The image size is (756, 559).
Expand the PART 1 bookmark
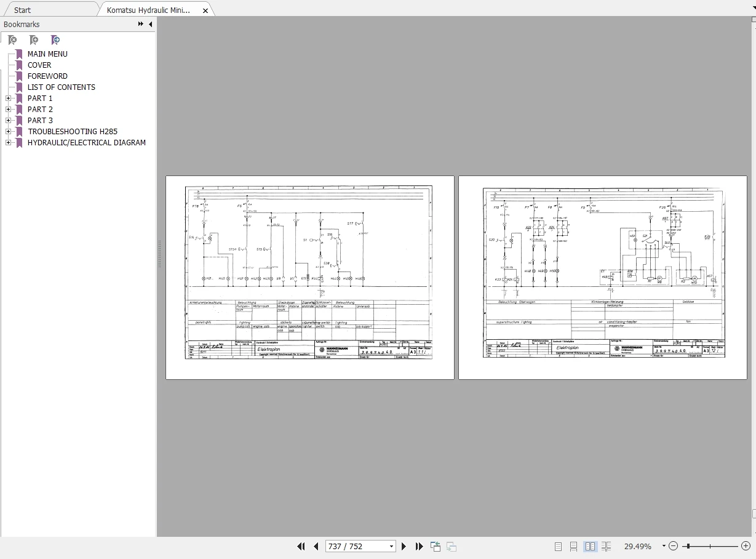point(8,99)
